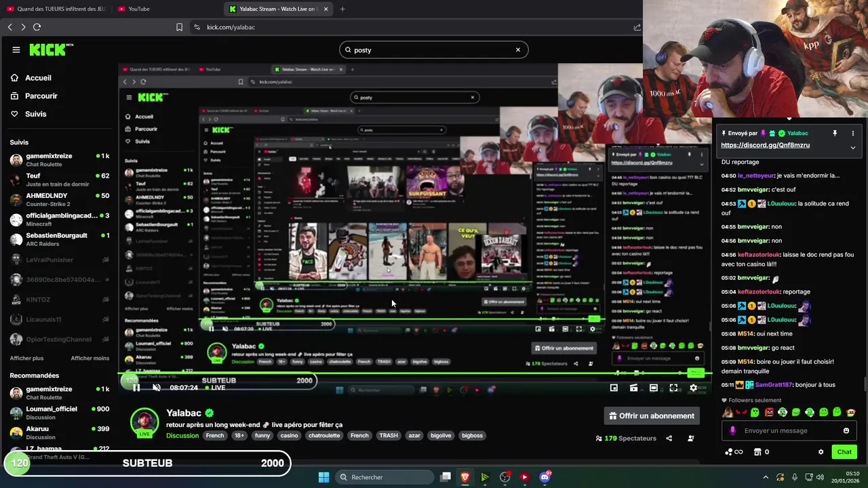Select the chatroulette tag
Viewport: 868px width, 488px height.
click(x=324, y=436)
